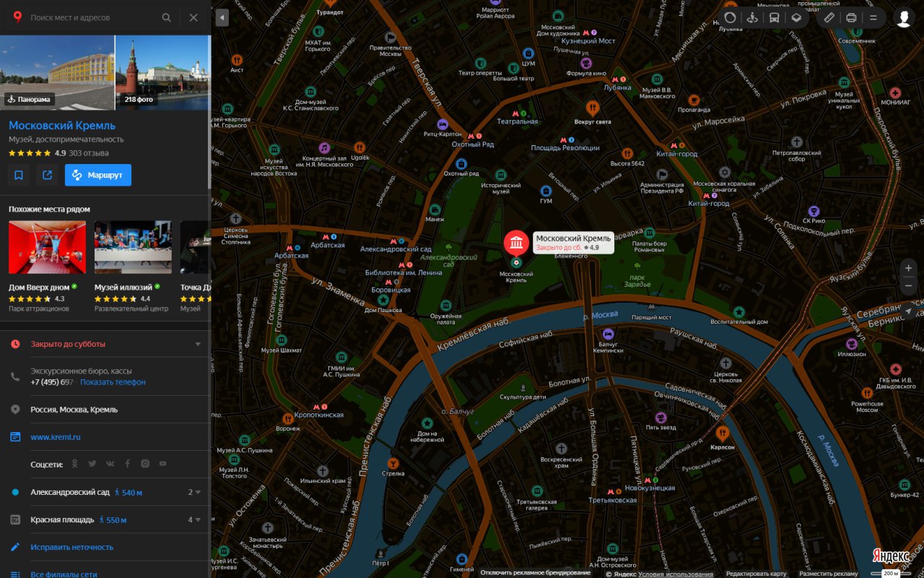Open Дом Вверх дном similar place card
Image resolution: width=924 pixels, height=578 pixels.
coord(47,267)
